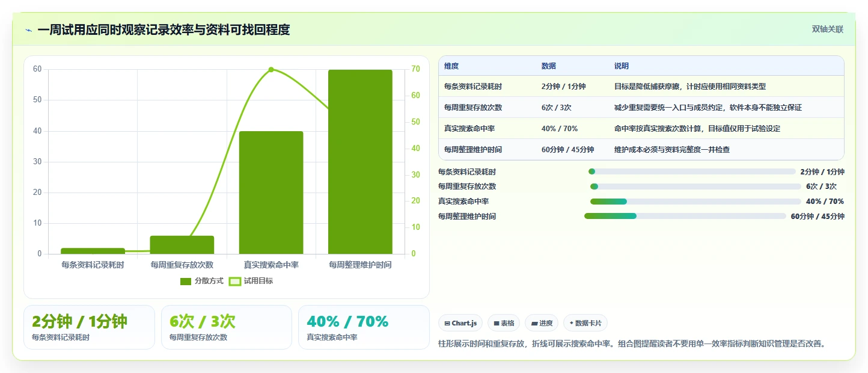Click x-axis label 真实搜索命中率

[x=271, y=265]
